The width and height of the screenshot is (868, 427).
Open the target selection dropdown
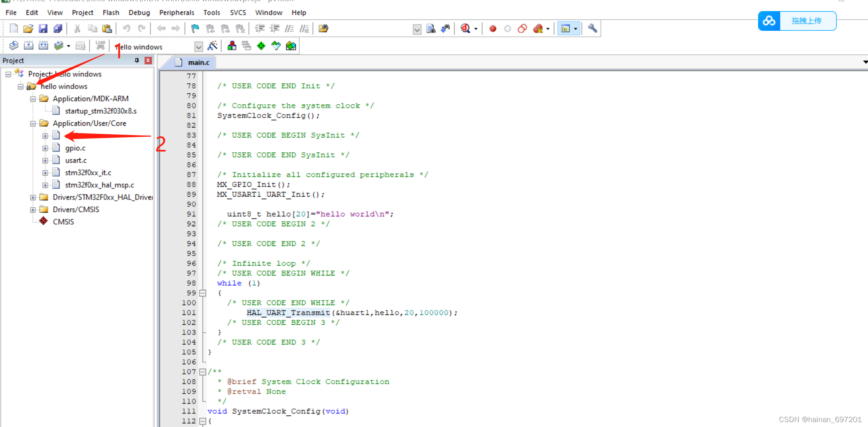coord(199,46)
